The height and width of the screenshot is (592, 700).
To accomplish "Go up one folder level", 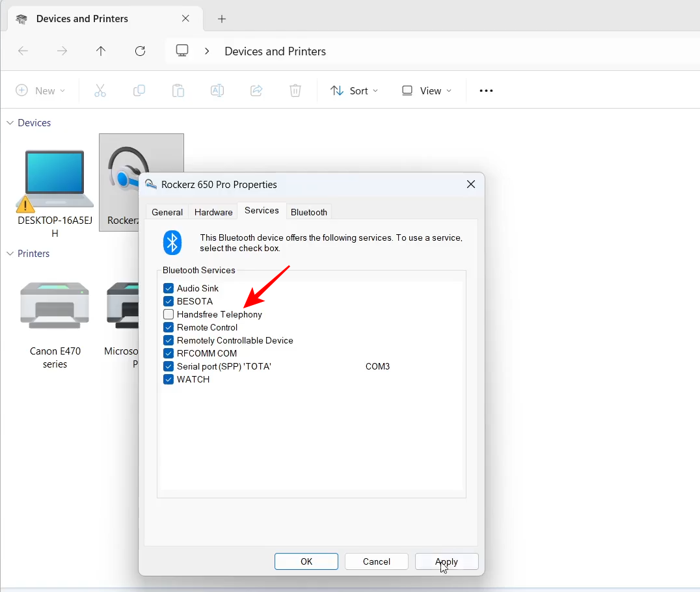I will 101,51.
